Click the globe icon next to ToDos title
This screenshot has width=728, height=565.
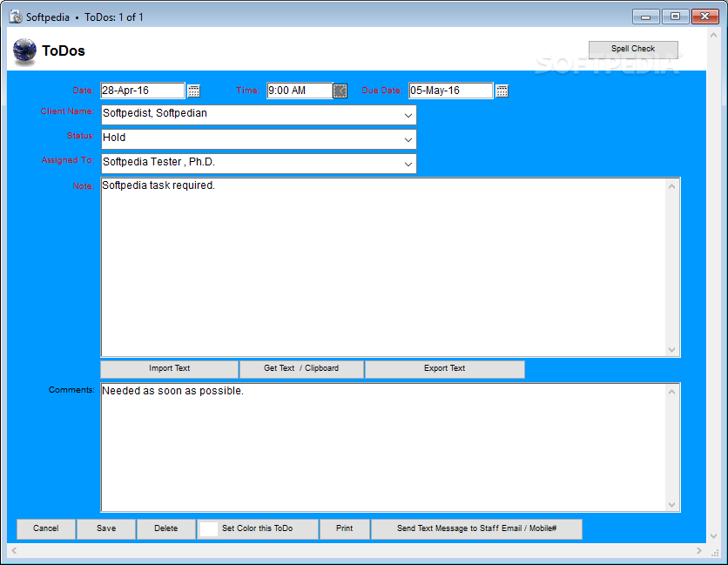coord(24,50)
